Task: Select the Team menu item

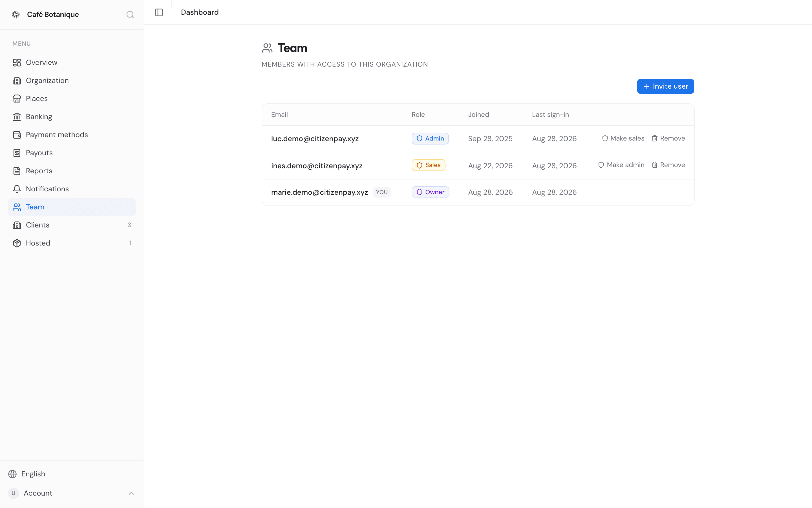Action: (72, 207)
